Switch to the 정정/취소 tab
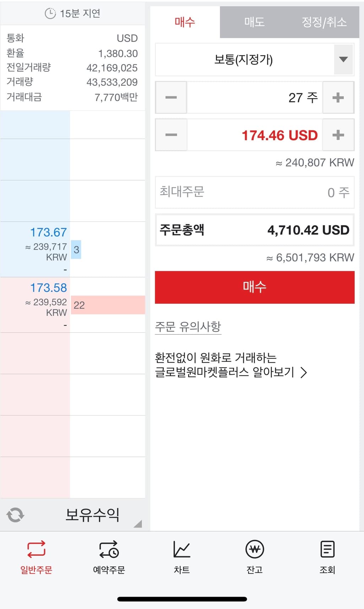Screen dimensions: 364x609 pyautogui.click(x=324, y=22)
